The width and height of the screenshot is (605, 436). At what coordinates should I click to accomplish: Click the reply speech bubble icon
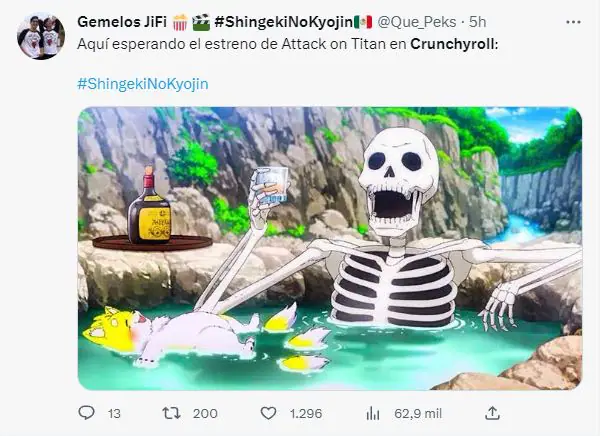[86, 413]
